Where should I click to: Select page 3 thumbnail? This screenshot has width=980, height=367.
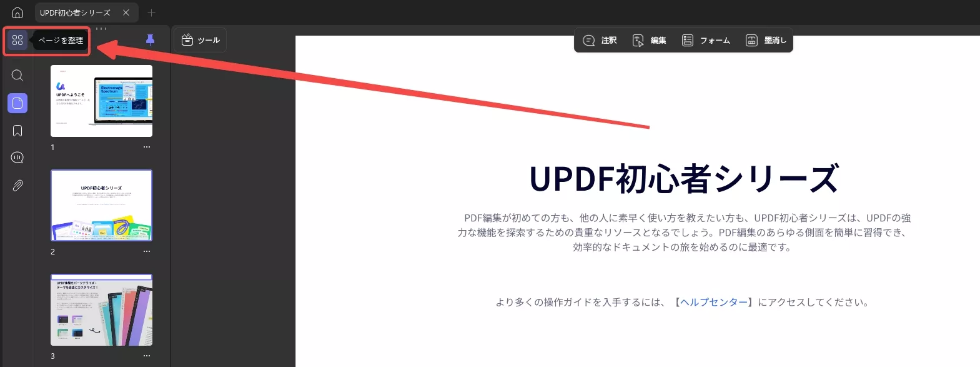101,309
